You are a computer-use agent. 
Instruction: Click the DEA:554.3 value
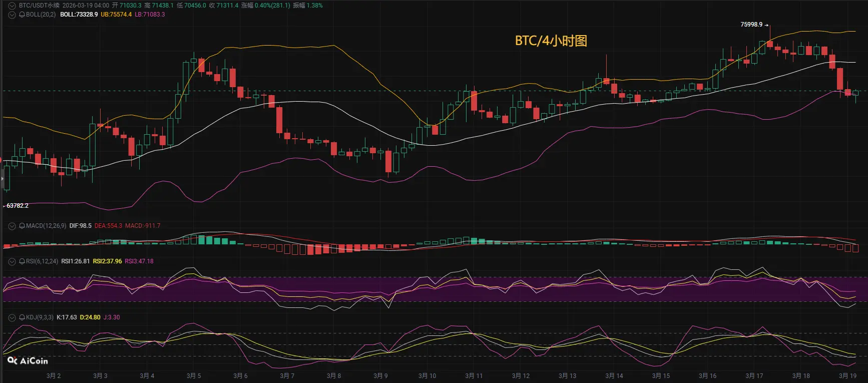108,226
